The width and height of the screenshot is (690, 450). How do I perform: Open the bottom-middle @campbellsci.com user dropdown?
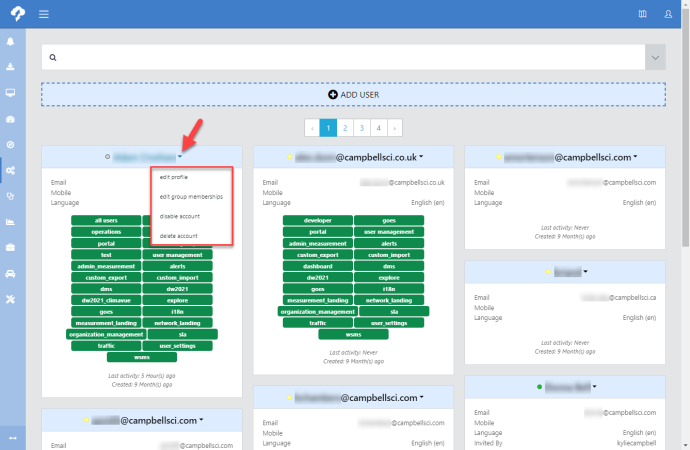point(422,397)
